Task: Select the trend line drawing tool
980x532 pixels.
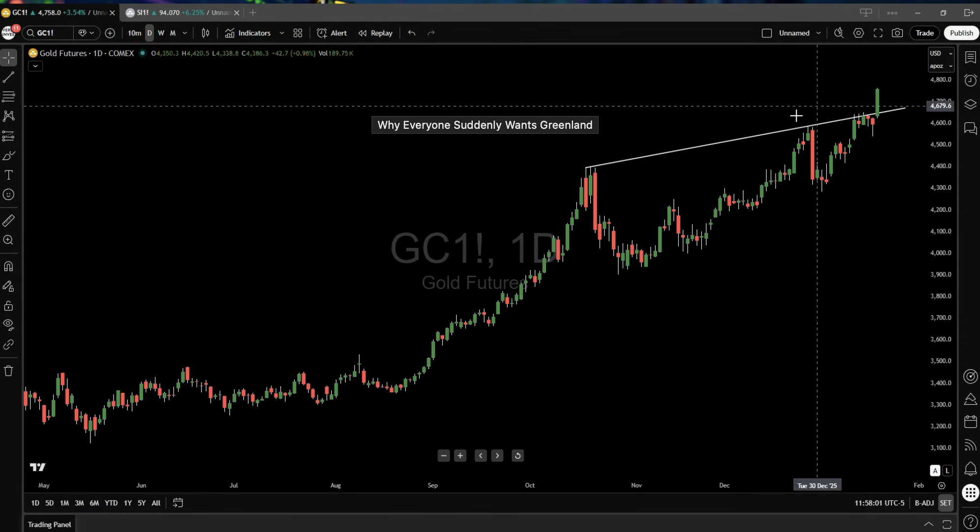Action: (x=8, y=77)
